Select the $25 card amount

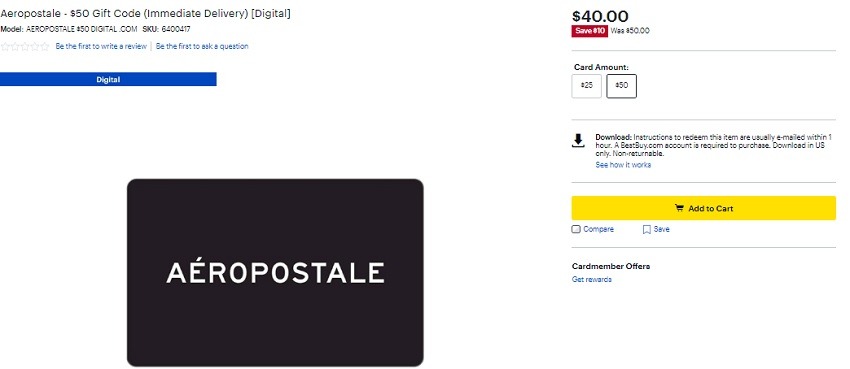587,86
